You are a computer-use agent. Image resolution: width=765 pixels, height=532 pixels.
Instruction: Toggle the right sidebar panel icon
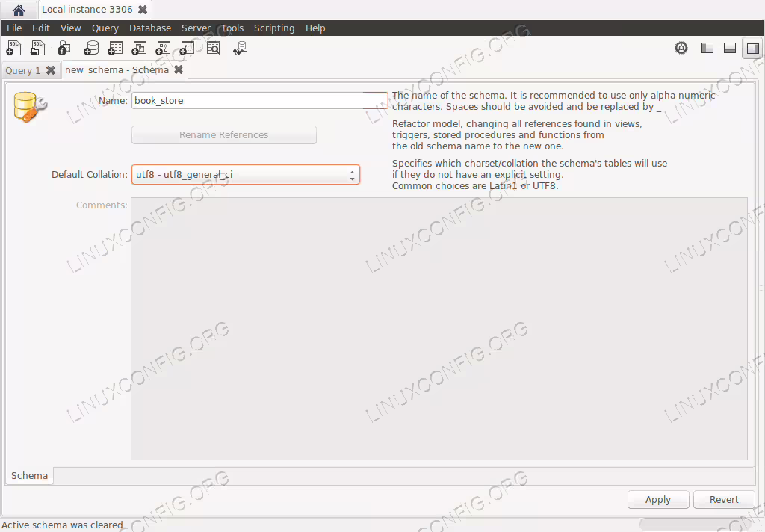pos(753,48)
